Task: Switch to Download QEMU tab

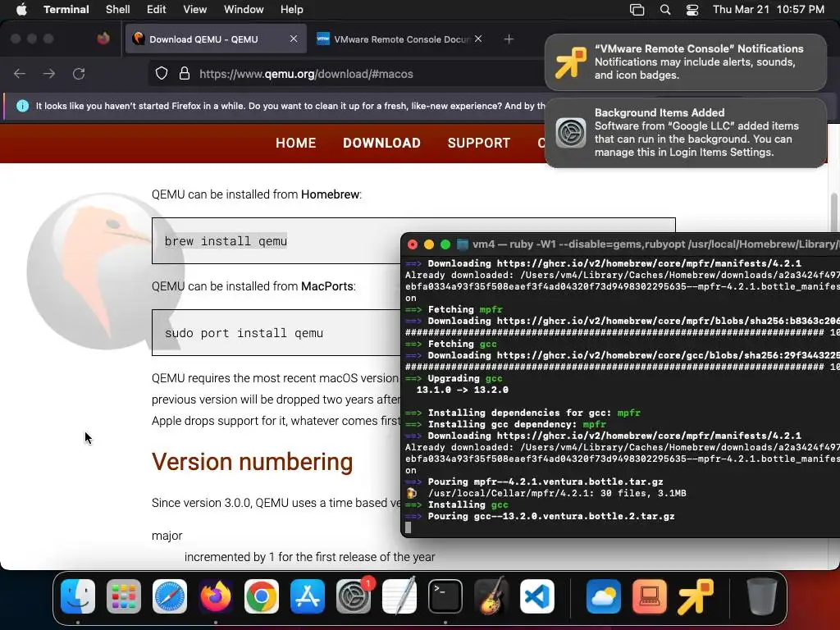Action: pyautogui.click(x=216, y=39)
